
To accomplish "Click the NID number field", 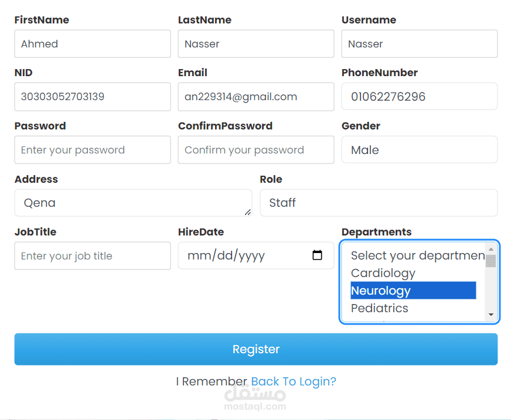I will tap(93, 97).
